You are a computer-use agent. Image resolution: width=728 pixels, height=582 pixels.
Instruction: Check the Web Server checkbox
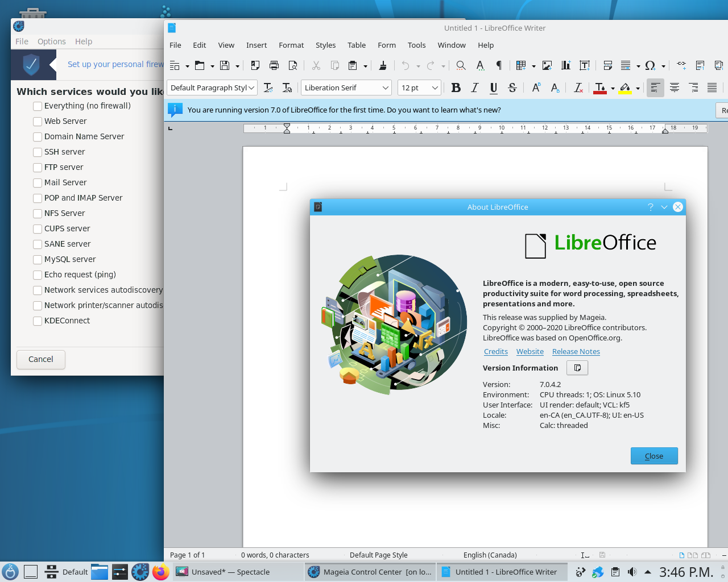[x=38, y=121]
